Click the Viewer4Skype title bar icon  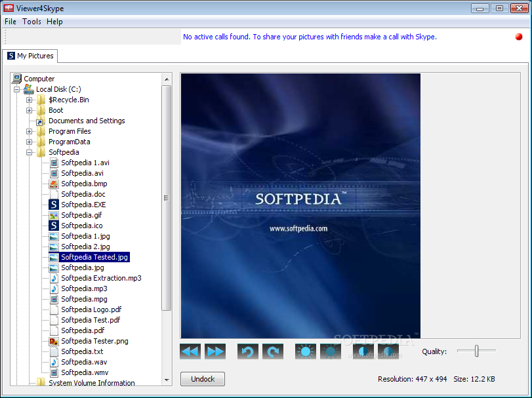(x=9, y=8)
